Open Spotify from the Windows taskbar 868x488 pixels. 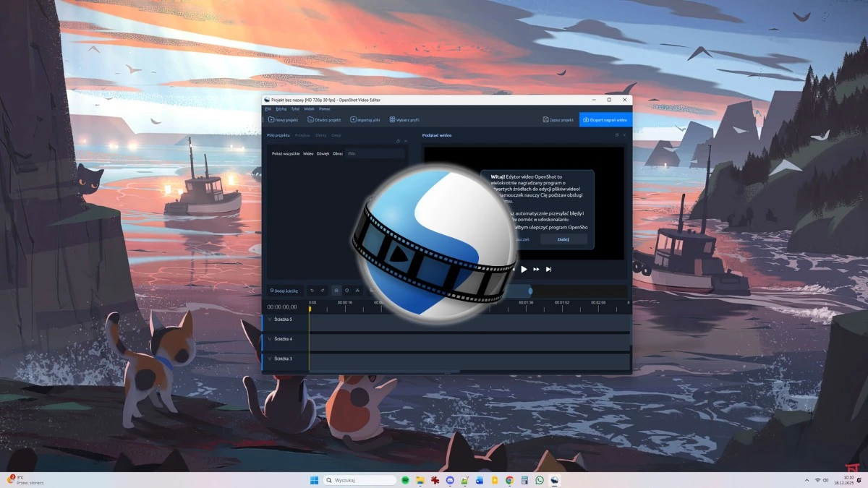point(405,480)
